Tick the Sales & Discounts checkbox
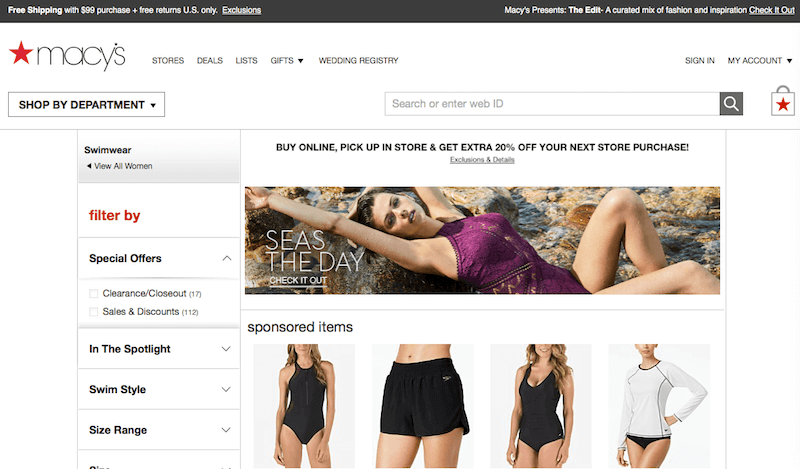 point(93,312)
